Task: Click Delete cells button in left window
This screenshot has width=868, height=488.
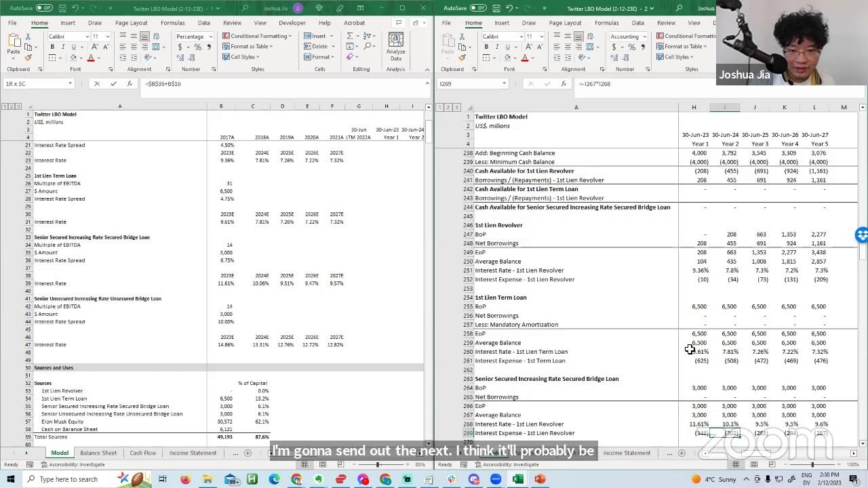Action: coord(319,47)
